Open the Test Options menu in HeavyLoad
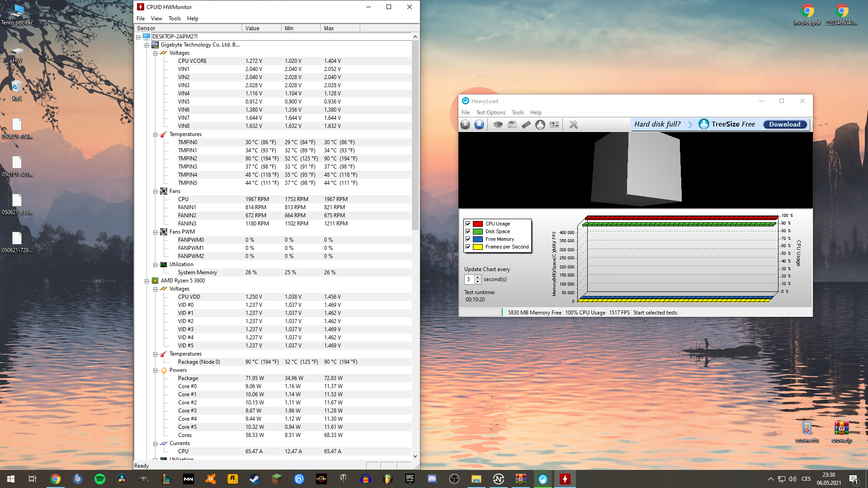 coord(490,113)
